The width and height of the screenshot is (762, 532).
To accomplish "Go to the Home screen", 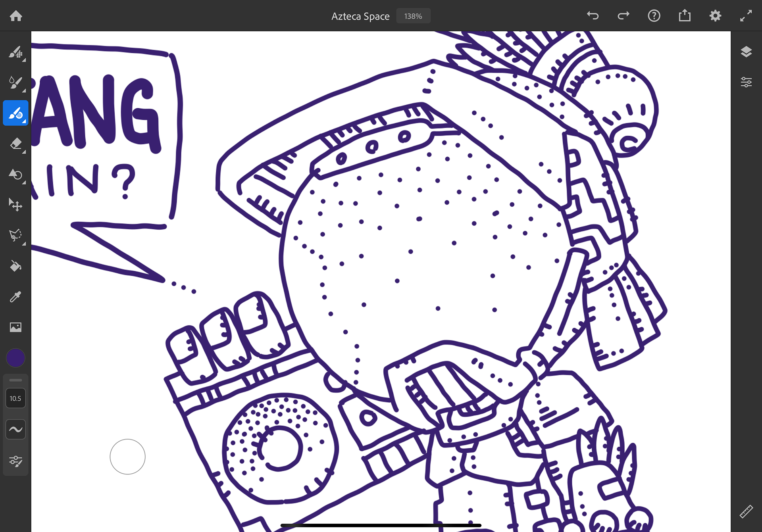I will coord(16,16).
